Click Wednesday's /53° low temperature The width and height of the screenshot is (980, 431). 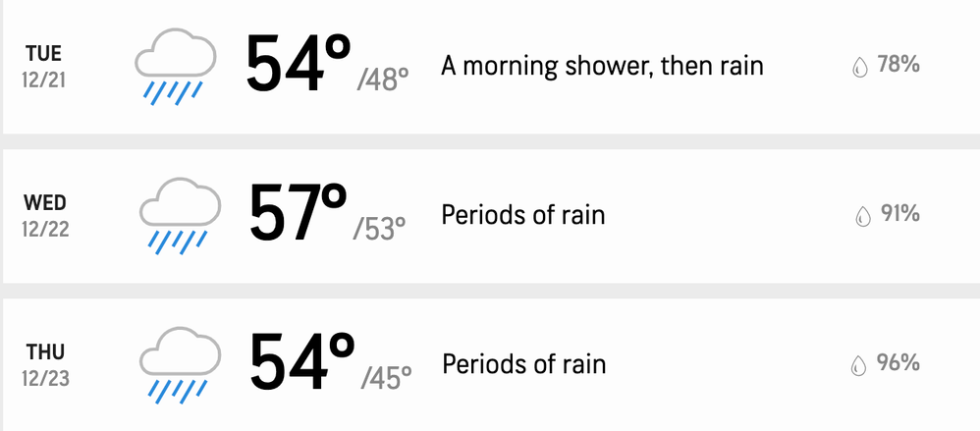[379, 229]
